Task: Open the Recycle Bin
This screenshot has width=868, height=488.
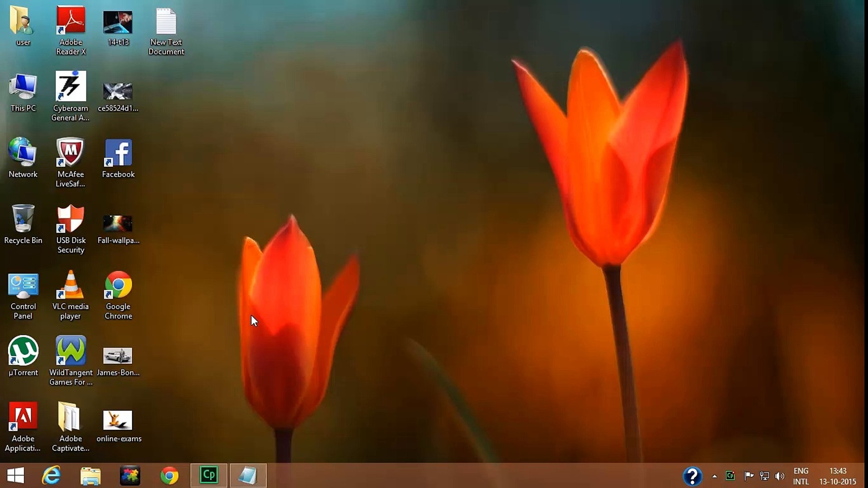Action: pos(23,219)
